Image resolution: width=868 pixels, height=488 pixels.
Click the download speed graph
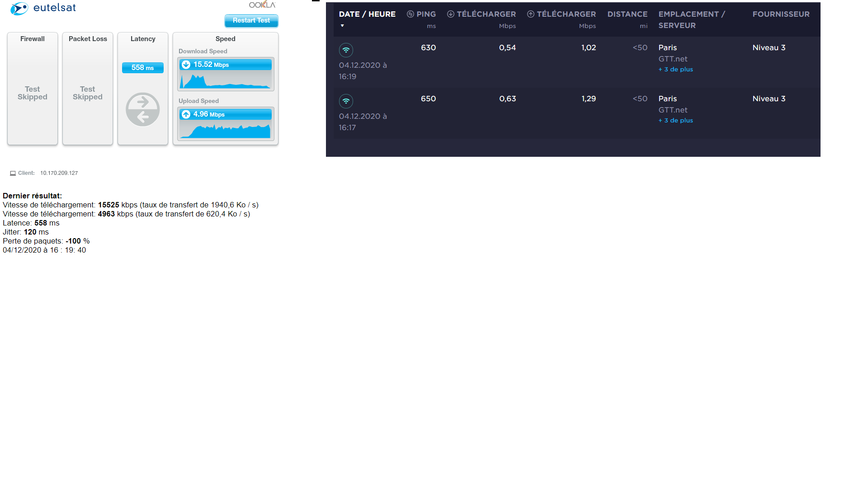coord(226,80)
